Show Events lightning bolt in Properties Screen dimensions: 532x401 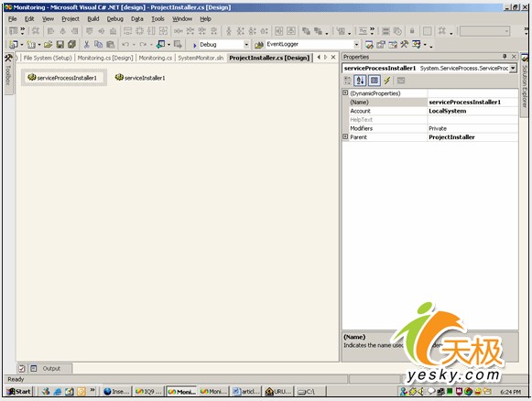click(386, 81)
